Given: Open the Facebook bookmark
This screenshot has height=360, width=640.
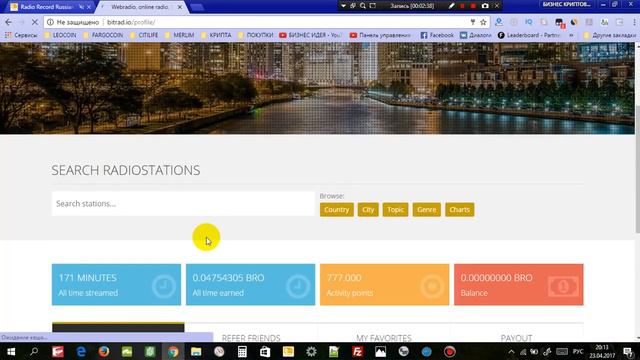Looking at the screenshot, I should coord(437,35).
